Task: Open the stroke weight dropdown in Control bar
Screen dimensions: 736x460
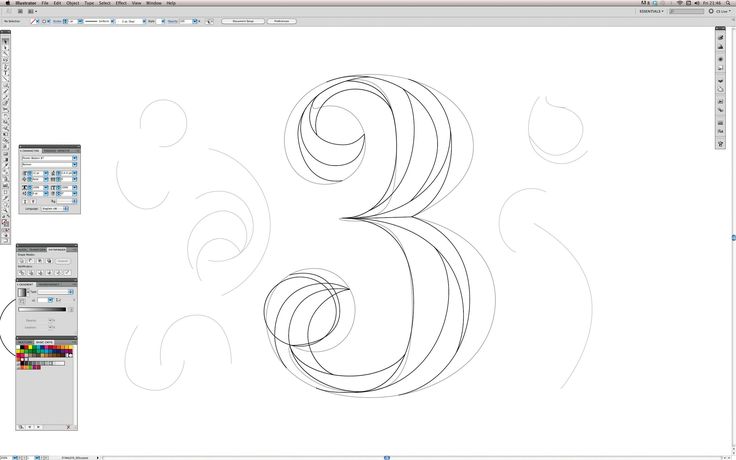Action: coord(80,21)
